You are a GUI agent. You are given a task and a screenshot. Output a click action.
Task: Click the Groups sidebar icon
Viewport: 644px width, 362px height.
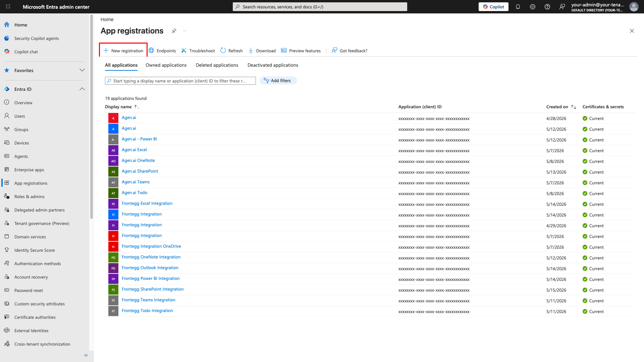tap(7, 129)
